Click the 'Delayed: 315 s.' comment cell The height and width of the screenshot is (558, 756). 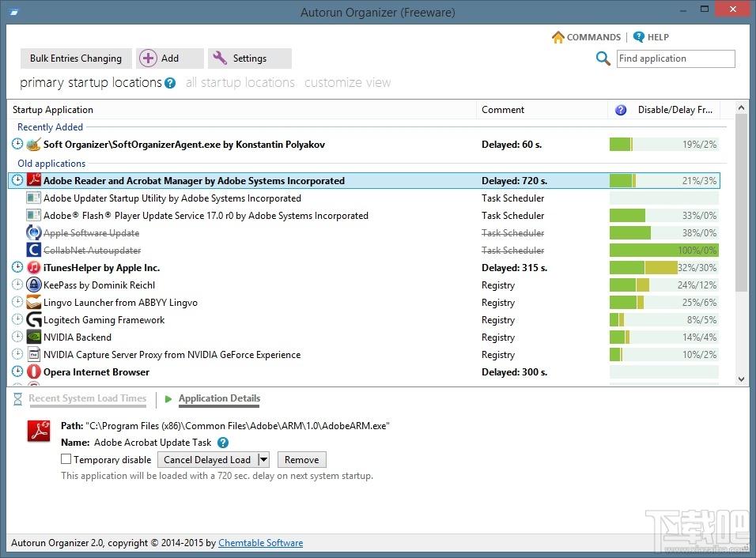tap(515, 267)
